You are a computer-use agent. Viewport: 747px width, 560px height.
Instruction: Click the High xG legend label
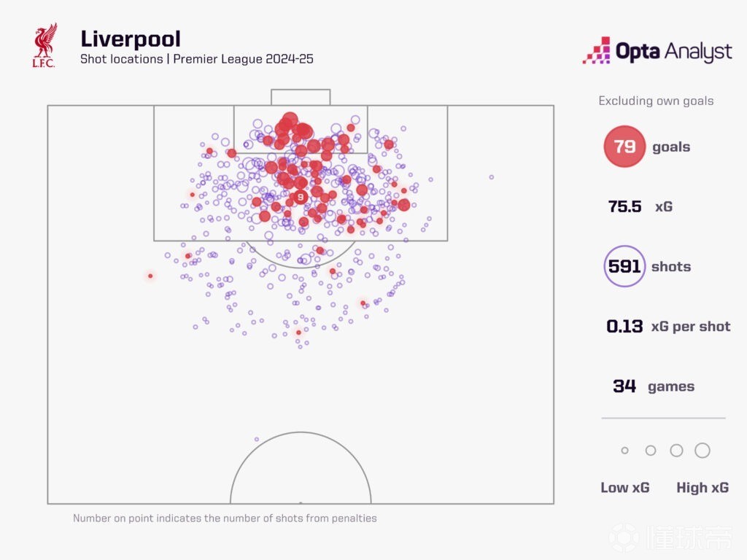click(x=703, y=488)
